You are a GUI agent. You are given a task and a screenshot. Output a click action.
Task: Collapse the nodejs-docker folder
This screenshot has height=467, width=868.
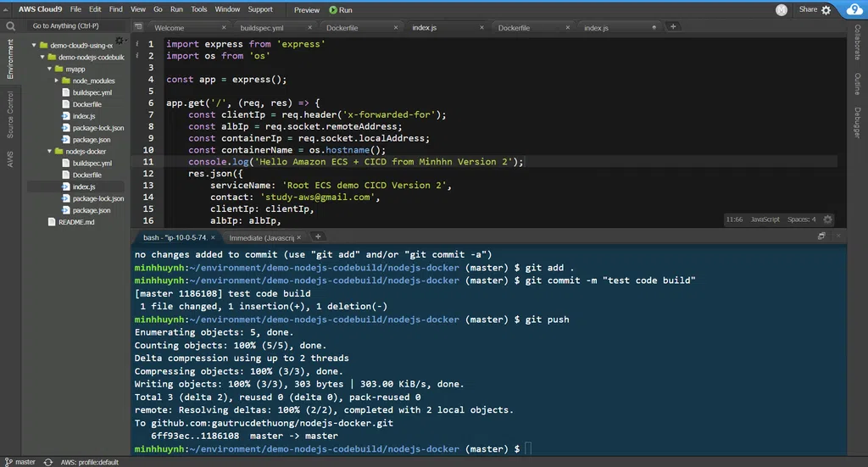click(x=49, y=152)
